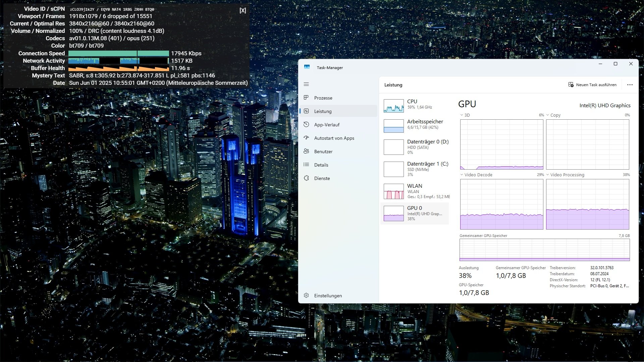Click the Prozesse sidebar icon

tap(306, 98)
